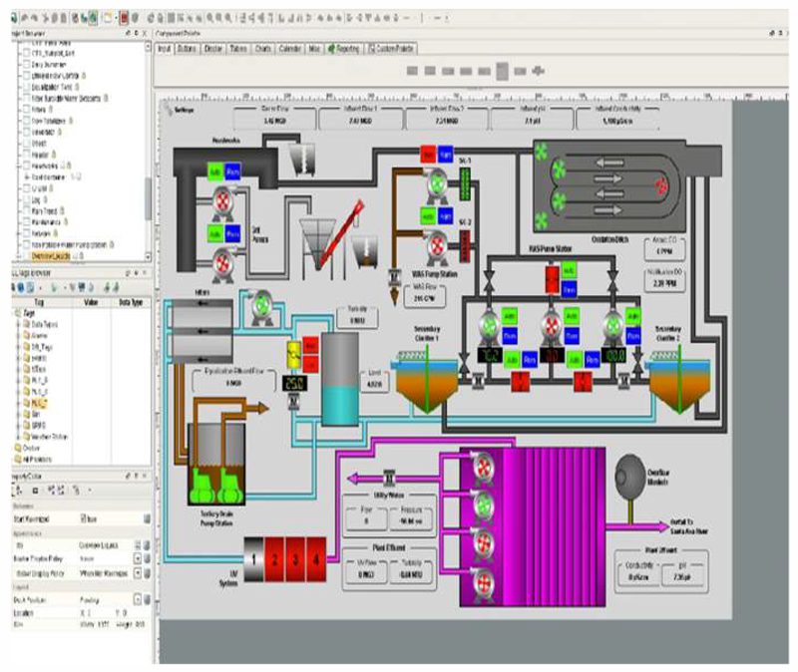Image resolution: width=798 pixels, height=672 pixels.
Task: Click the red icon in the main toolbar
Action: tap(124, 18)
